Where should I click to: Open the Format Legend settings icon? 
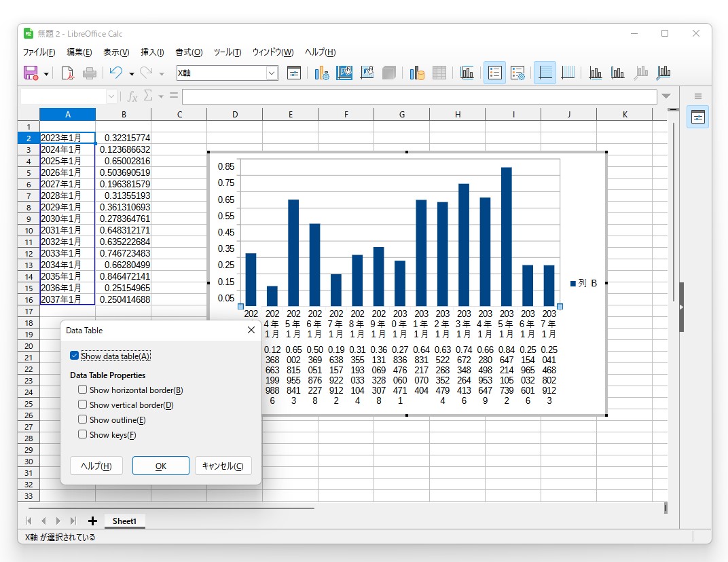pos(517,73)
